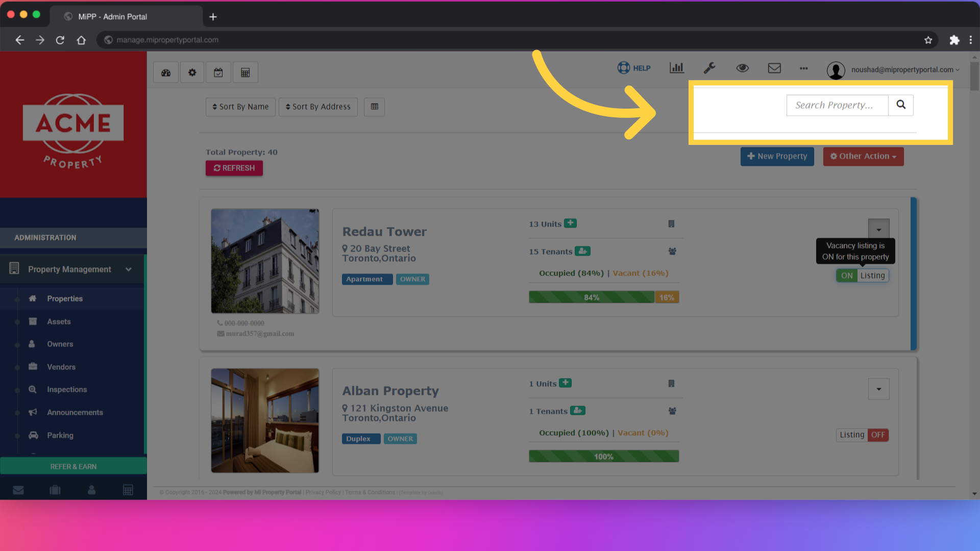The height and width of the screenshot is (551, 980).
Task: Click the wrench tools icon
Action: click(x=709, y=68)
